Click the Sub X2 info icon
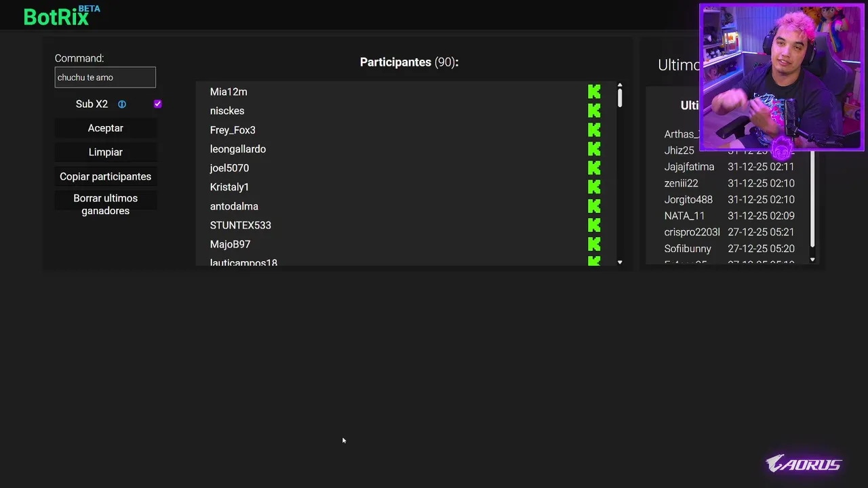Screen dimensions: 868x488 (x=122, y=104)
